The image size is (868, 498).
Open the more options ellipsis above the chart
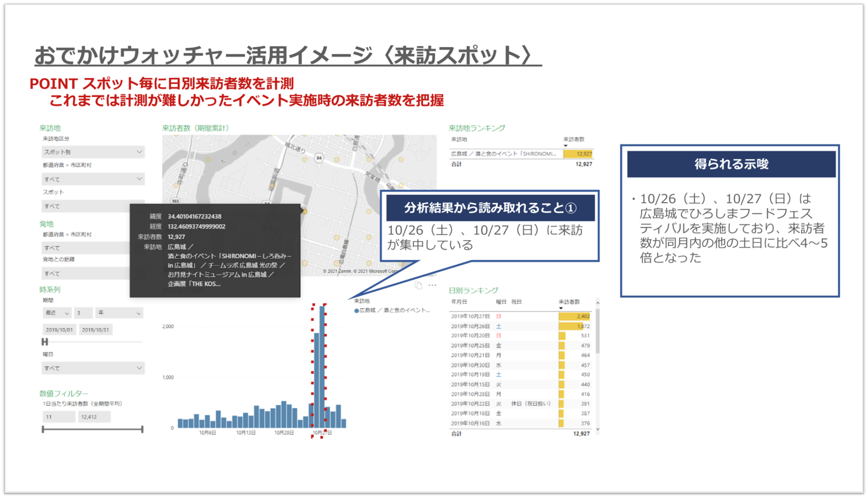pyautogui.click(x=432, y=285)
